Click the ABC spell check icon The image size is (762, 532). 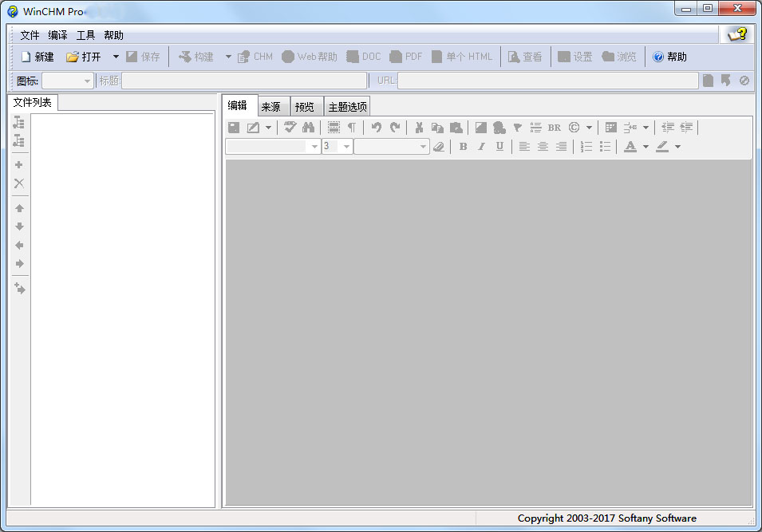coord(290,128)
